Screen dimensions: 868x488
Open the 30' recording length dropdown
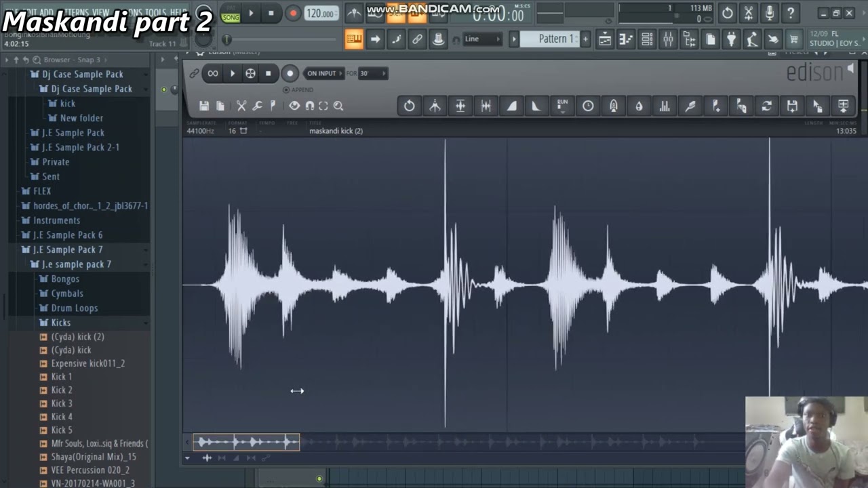click(x=373, y=73)
